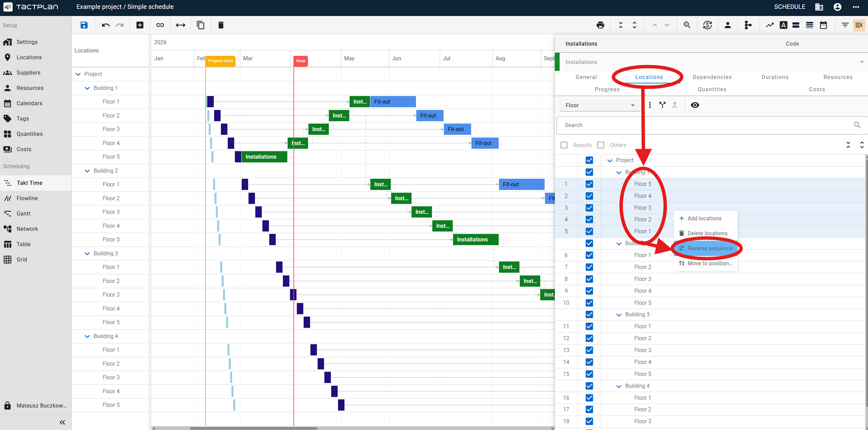Viewport: 868px width, 430px height.
Task: Uncheck the Building 3 checkbox in panel
Action: pos(589,314)
